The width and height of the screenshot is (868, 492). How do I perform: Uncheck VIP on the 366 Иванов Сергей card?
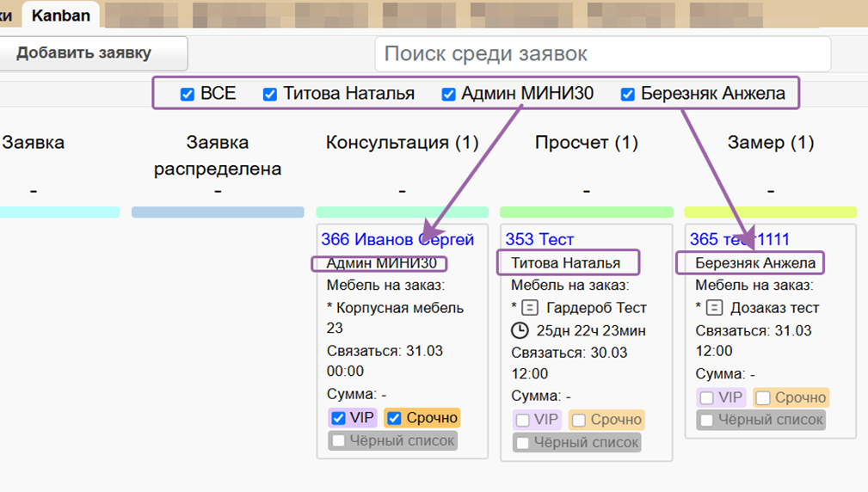coord(338,419)
